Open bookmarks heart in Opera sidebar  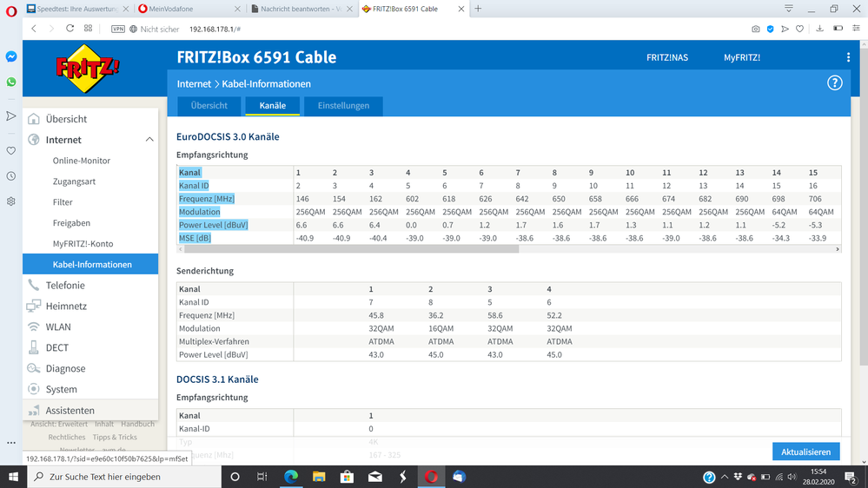pos(11,150)
